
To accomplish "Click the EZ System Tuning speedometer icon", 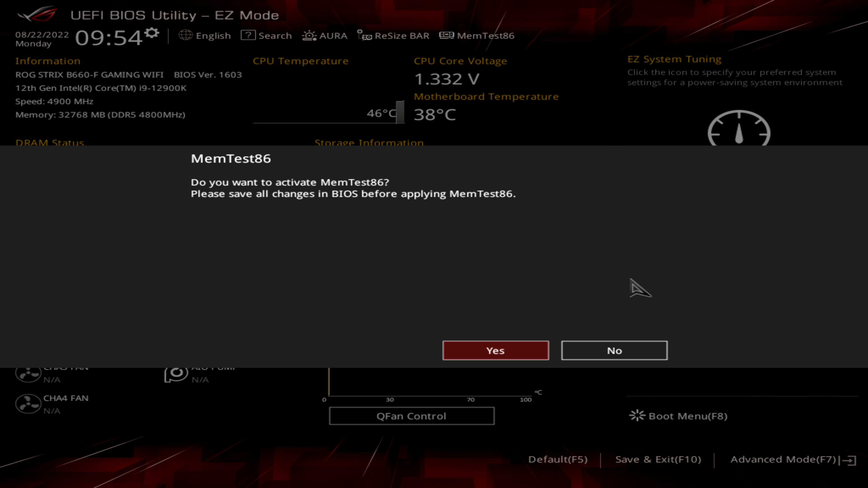I will pyautogui.click(x=739, y=128).
